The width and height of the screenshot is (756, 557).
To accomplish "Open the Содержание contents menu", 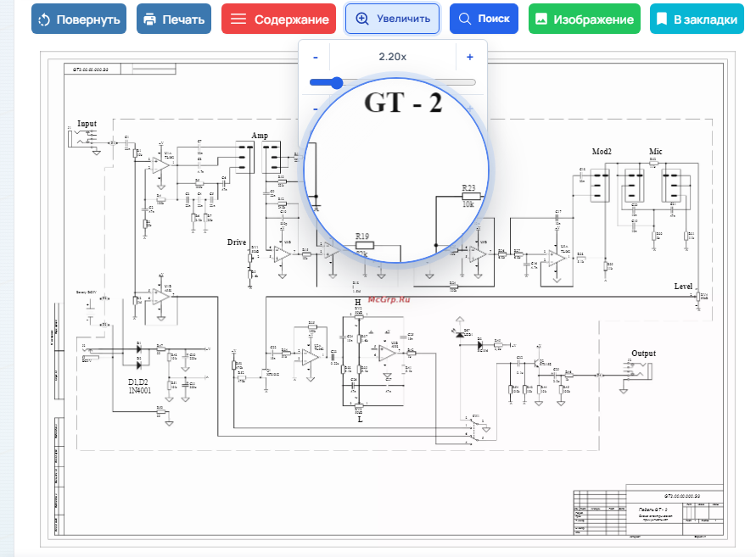I will point(278,19).
